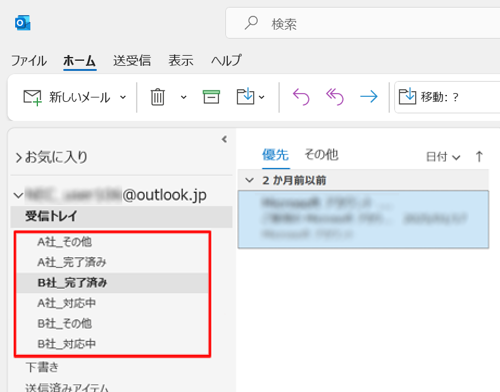This screenshot has height=392, width=500.
Task: Expand the お気に入り section
Action: [x=19, y=158]
